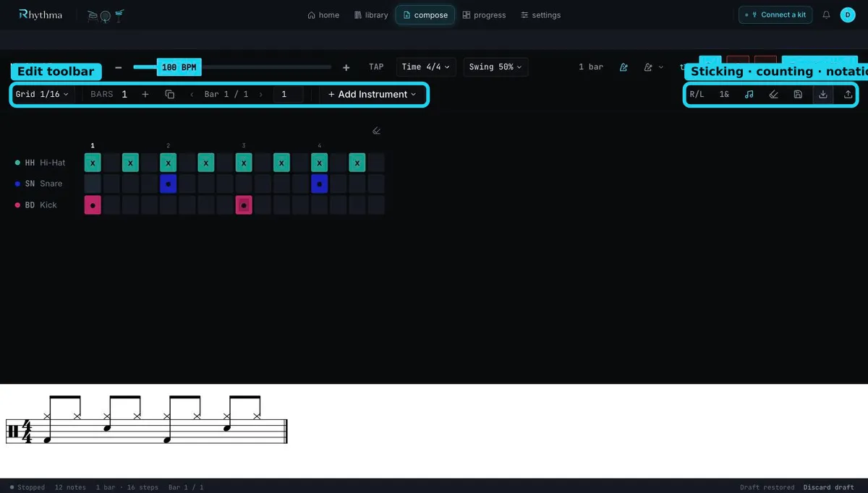Go to the next bar with the right chevron

point(261,94)
